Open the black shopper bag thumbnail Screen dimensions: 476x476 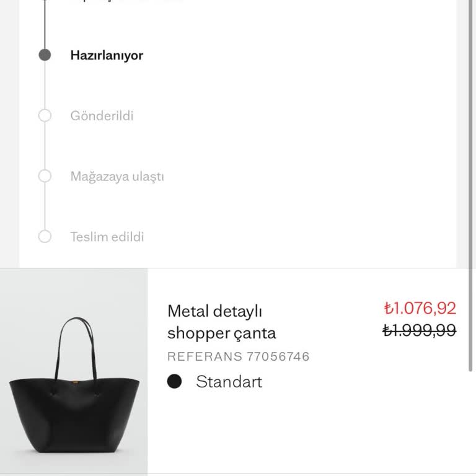pyautogui.click(x=74, y=371)
